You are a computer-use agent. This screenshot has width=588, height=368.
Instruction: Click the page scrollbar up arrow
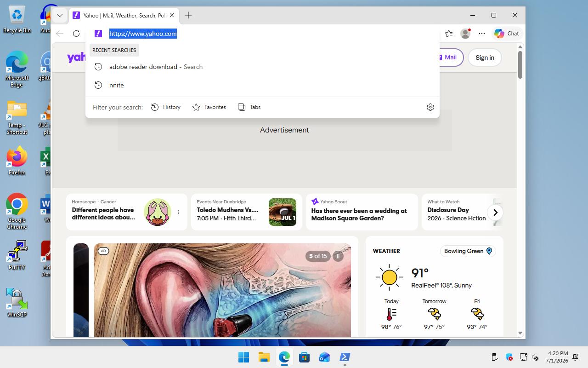point(520,47)
